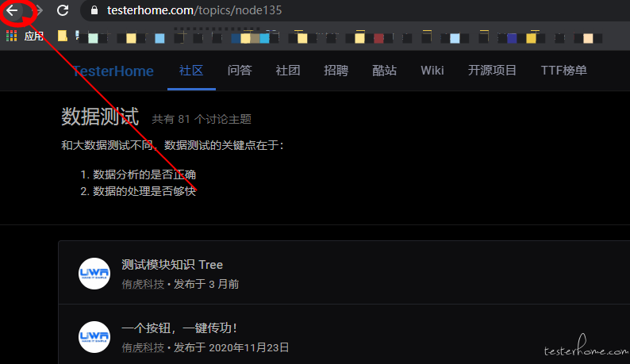Select the 酷站 navigation item

[x=384, y=71]
